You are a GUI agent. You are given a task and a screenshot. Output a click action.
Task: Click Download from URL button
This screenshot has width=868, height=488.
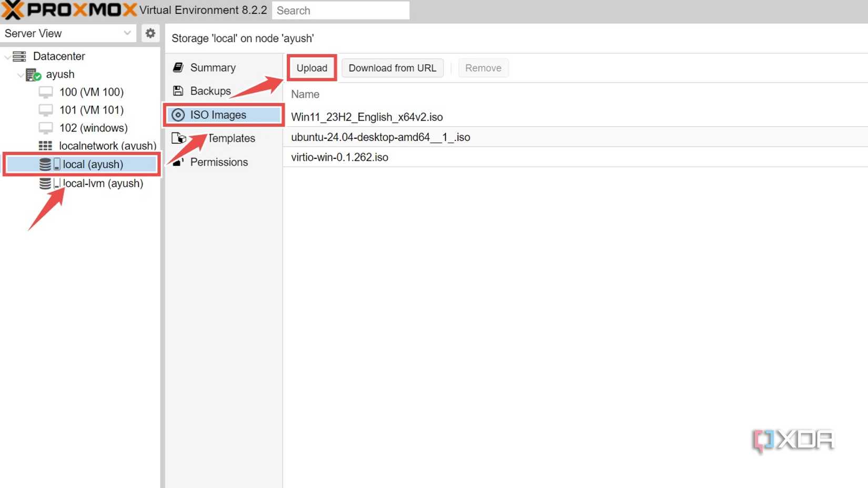(392, 68)
